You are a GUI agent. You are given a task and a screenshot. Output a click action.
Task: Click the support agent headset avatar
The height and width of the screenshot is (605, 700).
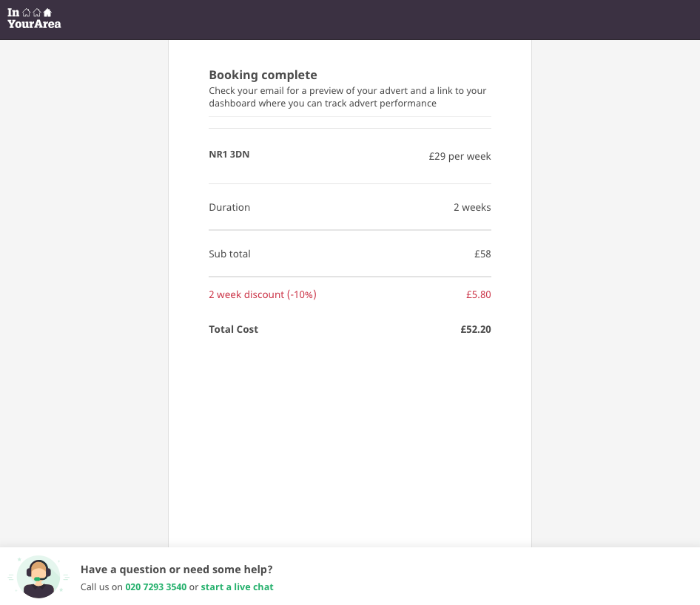[x=38, y=576]
